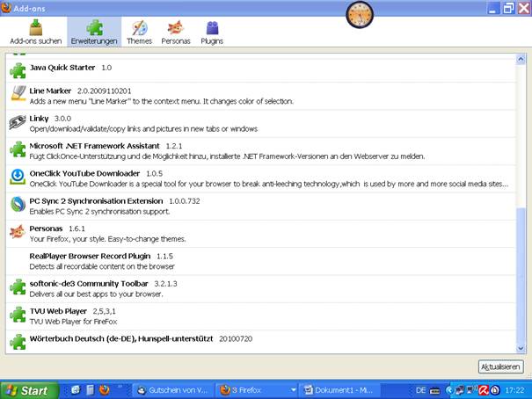This screenshot has height=399, width=532.
Task: Click the Line Marker description text
Action: (162, 101)
